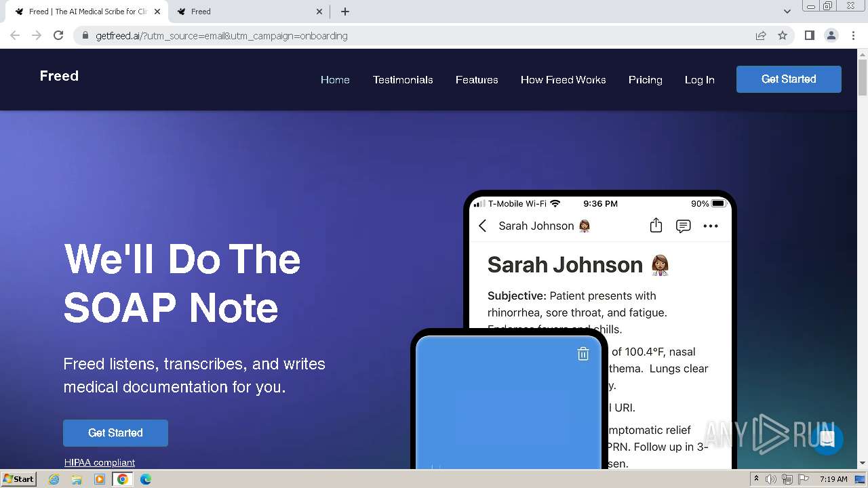Screen dimensions: 868x488
Task: Open the chat widget bubble
Action: coord(826,439)
